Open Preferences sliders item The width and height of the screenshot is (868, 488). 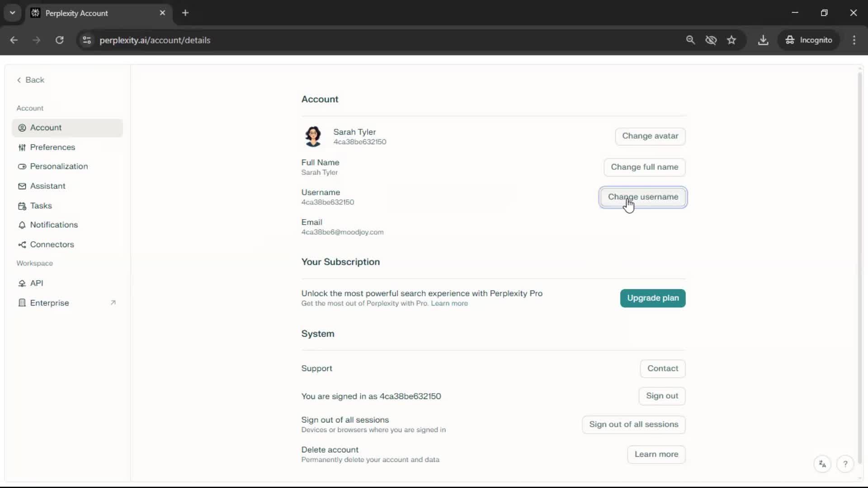pyautogui.click(x=52, y=147)
